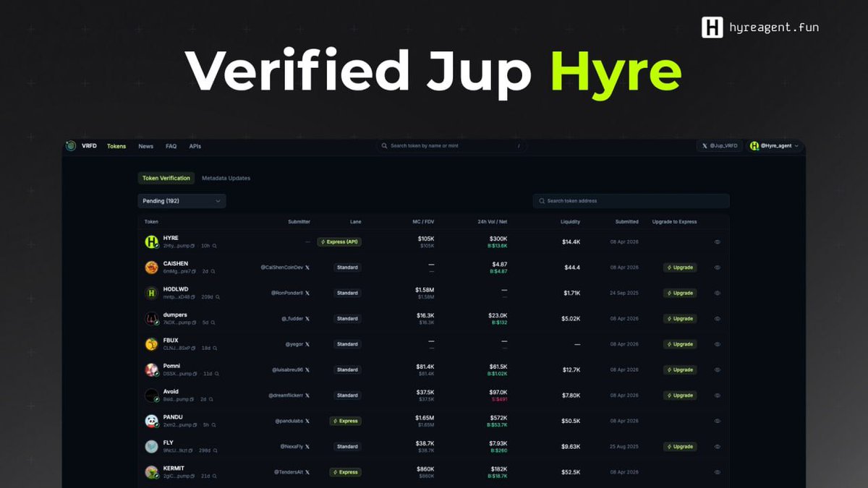868x488 pixels.
Task: Copy the HODLWD mint address icon
Action: 193,297
